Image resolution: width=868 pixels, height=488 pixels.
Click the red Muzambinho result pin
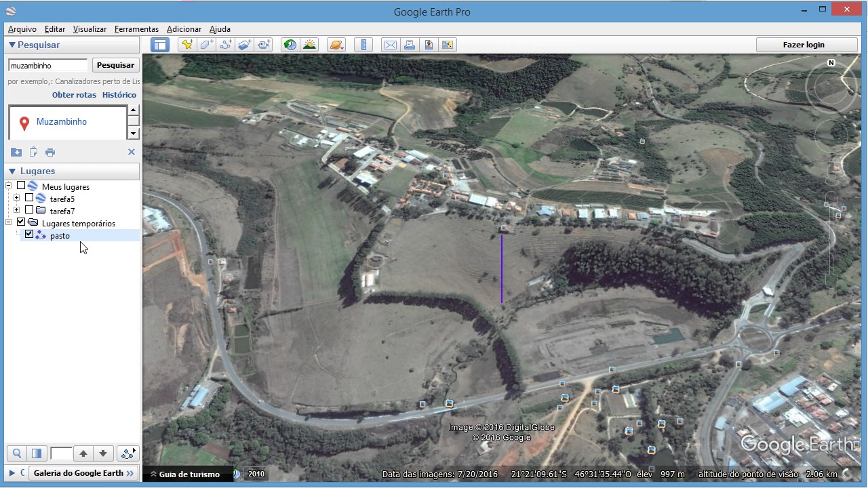(24, 123)
